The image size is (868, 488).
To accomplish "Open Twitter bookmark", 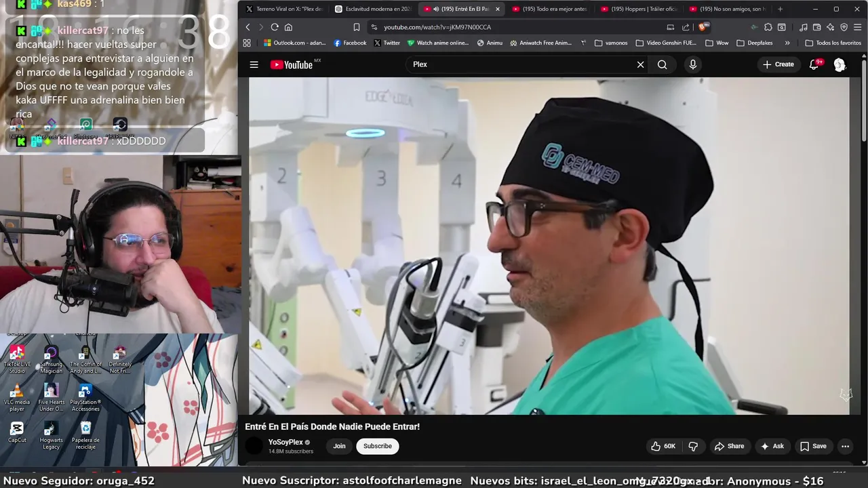I will [387, 43].
